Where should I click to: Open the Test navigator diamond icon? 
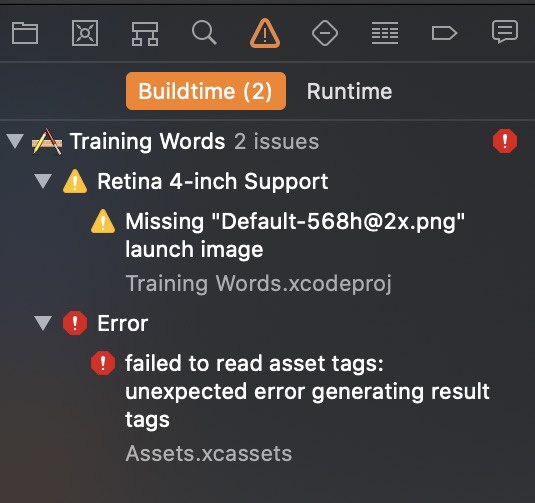point(325,33)
